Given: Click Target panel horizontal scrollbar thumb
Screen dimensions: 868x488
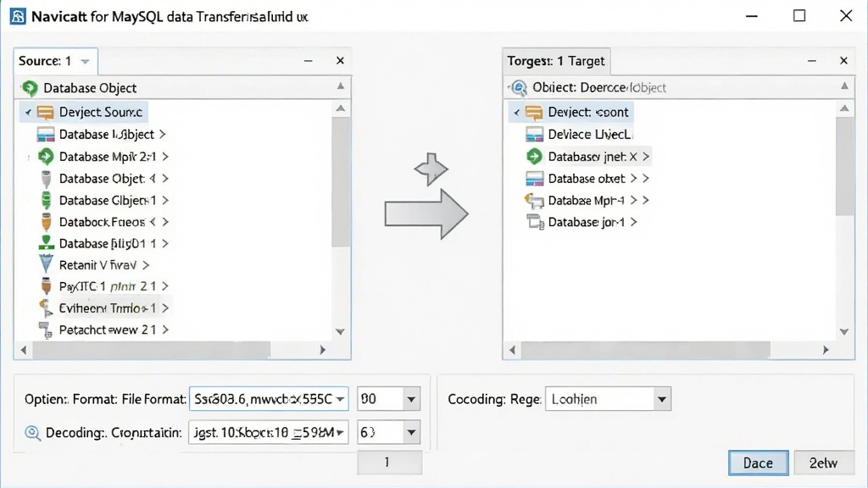Looking at the screenshot, I should tap(645, 350).
